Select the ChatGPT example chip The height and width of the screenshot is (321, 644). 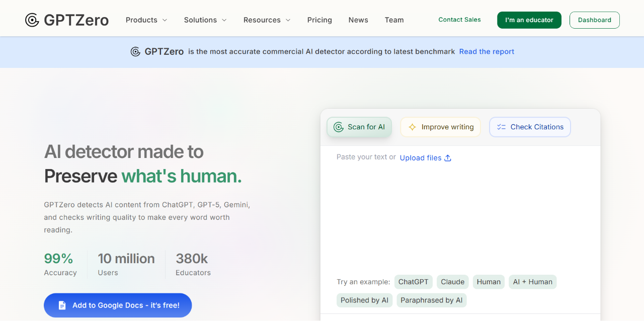tap(413, 282)
